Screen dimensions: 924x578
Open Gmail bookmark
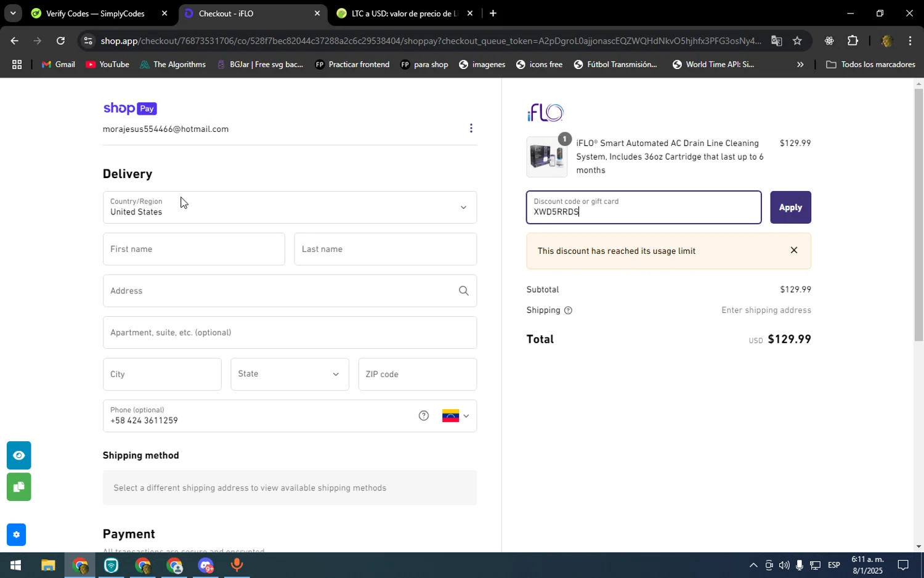58,64
